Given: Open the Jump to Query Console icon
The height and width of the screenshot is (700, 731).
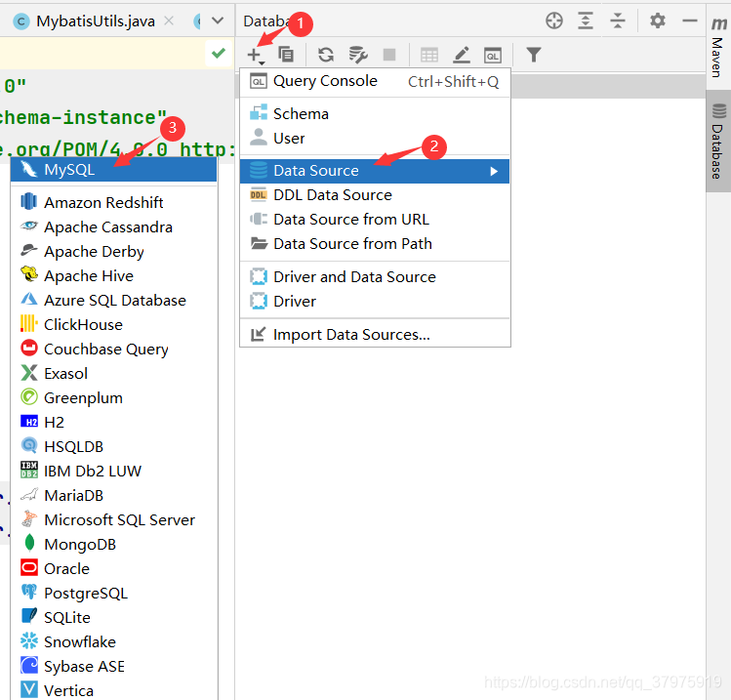Looking at the screenshot, I should pyautogui.click(x=493, y=55).
